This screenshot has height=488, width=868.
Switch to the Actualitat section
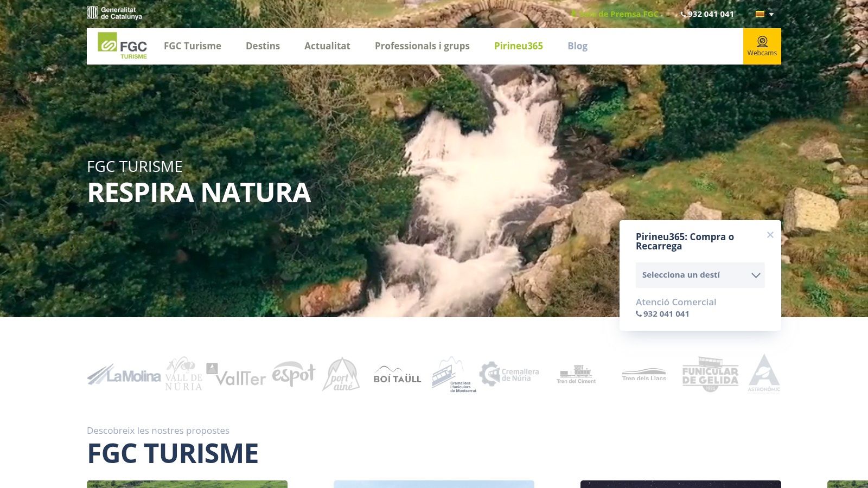tap(327, 46)
